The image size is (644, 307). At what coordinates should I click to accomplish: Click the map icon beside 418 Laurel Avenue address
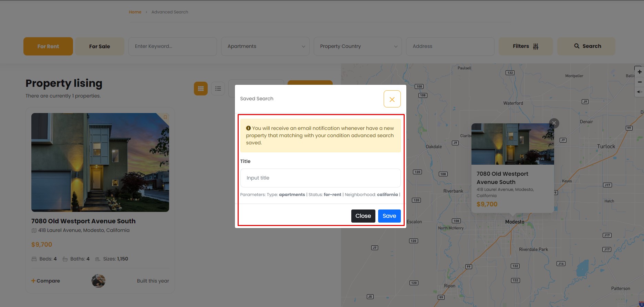pos(34,231)
